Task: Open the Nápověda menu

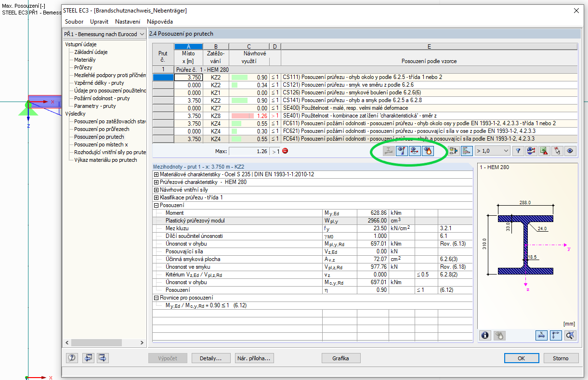Action: (160, 22)
